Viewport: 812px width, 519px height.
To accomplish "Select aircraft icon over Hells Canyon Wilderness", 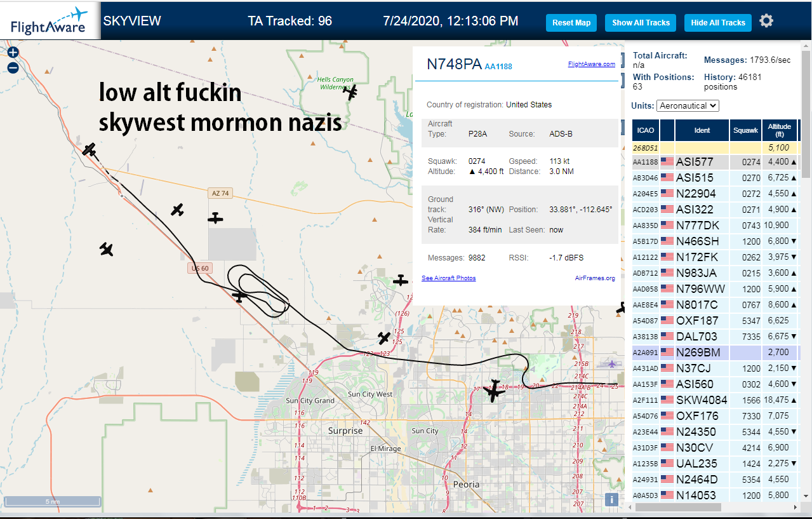I will (350, 92).
